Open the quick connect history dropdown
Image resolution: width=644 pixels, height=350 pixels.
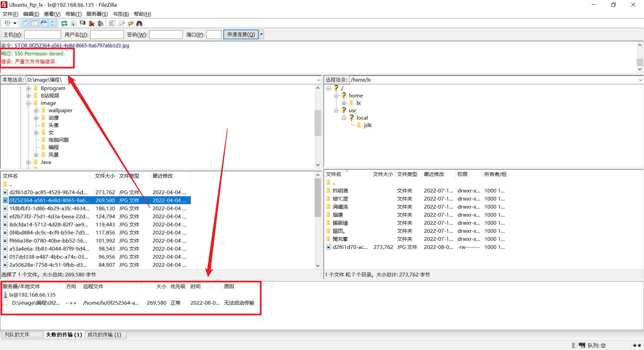tap(262, 35)
